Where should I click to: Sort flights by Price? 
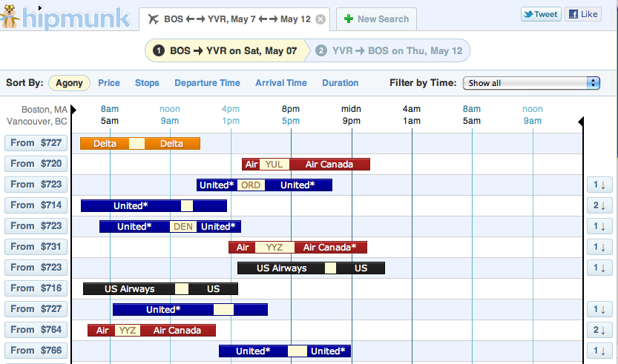(109, 83)
